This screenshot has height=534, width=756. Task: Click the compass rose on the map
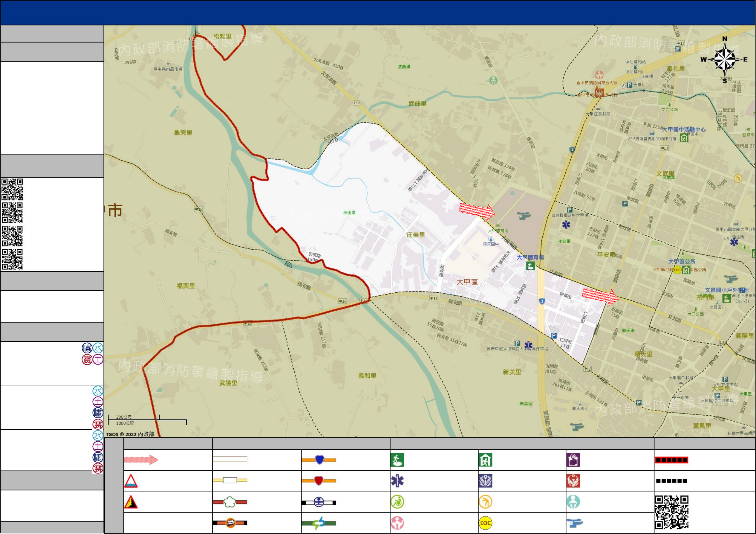tap(724, 59)
